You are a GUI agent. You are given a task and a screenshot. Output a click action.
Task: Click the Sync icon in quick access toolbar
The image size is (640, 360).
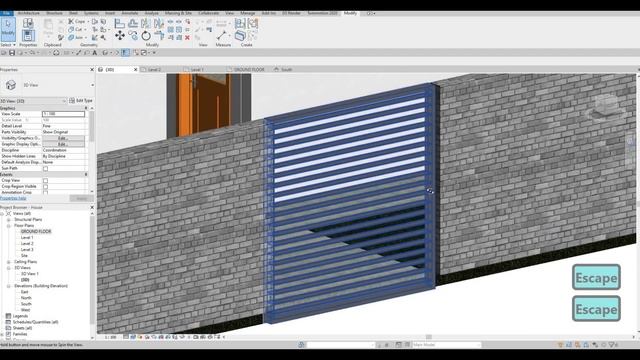coord(56,53)
